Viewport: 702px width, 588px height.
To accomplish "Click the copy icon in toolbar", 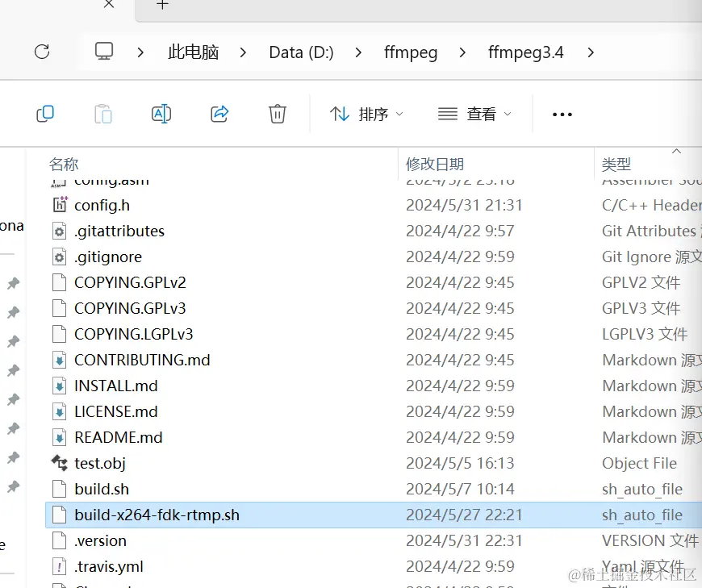I will point(44,114).
